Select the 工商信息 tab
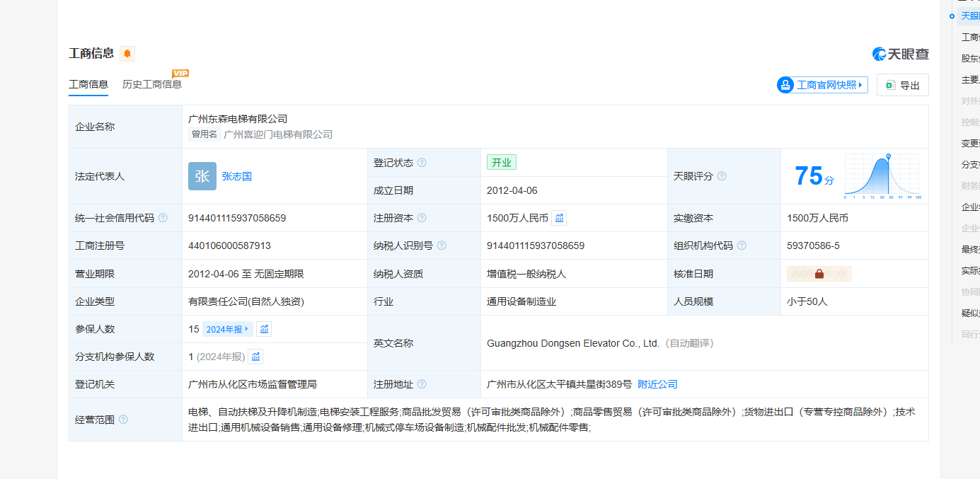 click(x=88, y=84)
